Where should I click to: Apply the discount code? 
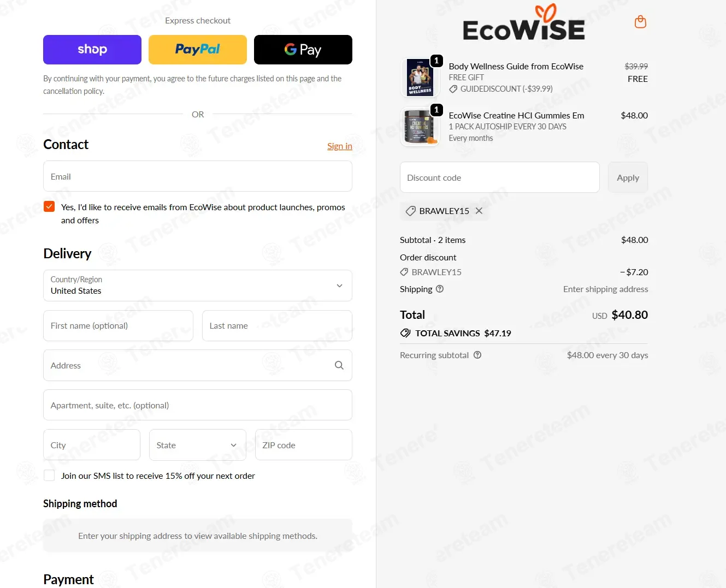[x=628, y=177]
